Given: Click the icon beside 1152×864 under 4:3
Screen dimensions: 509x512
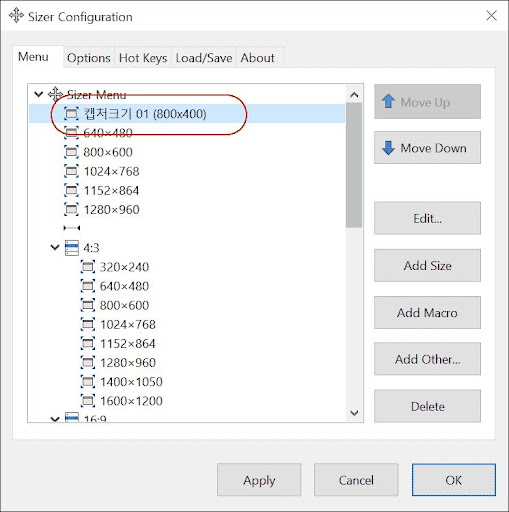Looking at the screenshot, I should point(88,343).
